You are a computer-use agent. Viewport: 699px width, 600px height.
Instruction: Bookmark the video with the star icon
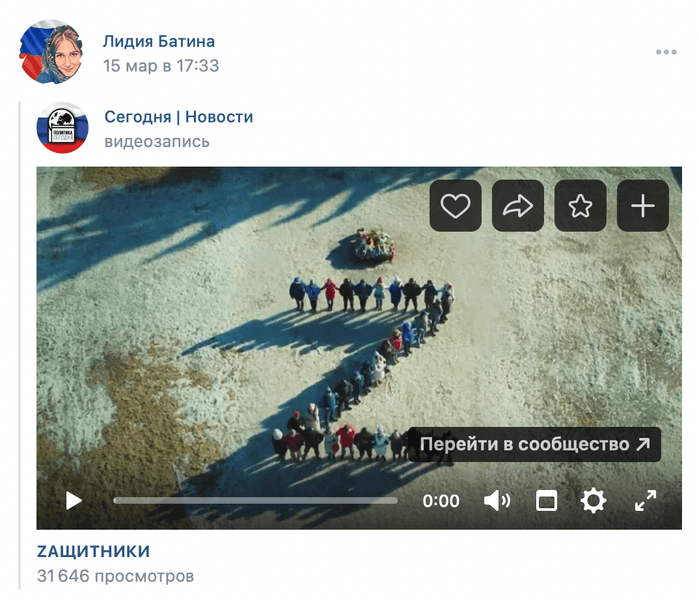coord(580,207)
